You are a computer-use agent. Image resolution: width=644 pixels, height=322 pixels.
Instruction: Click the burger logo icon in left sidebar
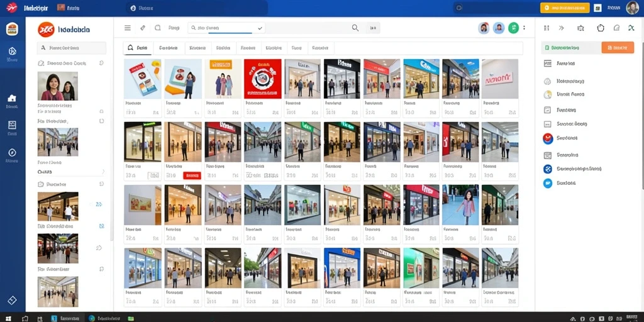tap(13, 29)
